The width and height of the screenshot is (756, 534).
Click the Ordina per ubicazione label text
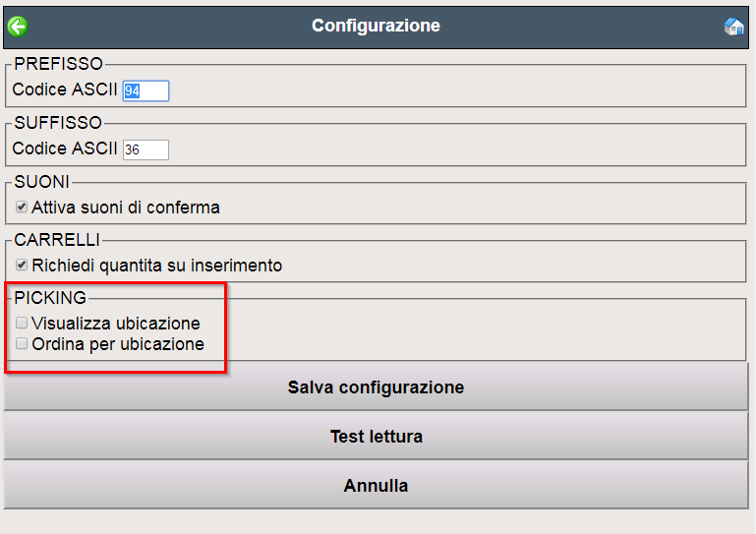point(118,344)
